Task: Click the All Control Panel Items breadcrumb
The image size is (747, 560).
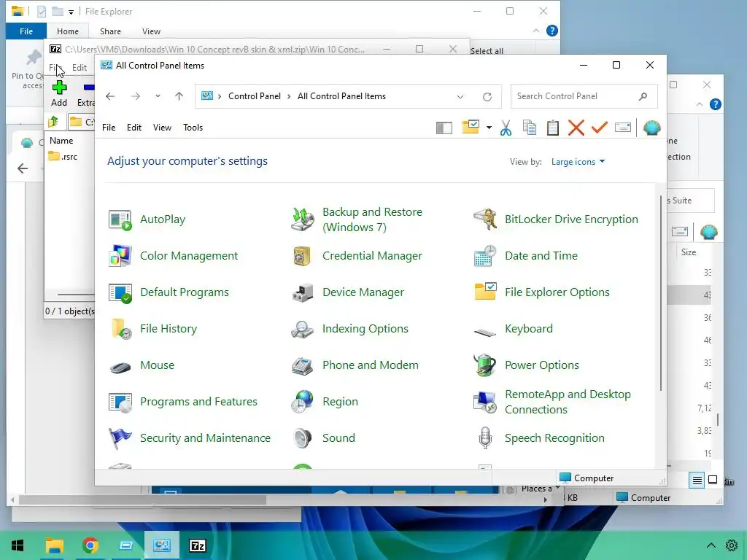Action: (341, 96)
